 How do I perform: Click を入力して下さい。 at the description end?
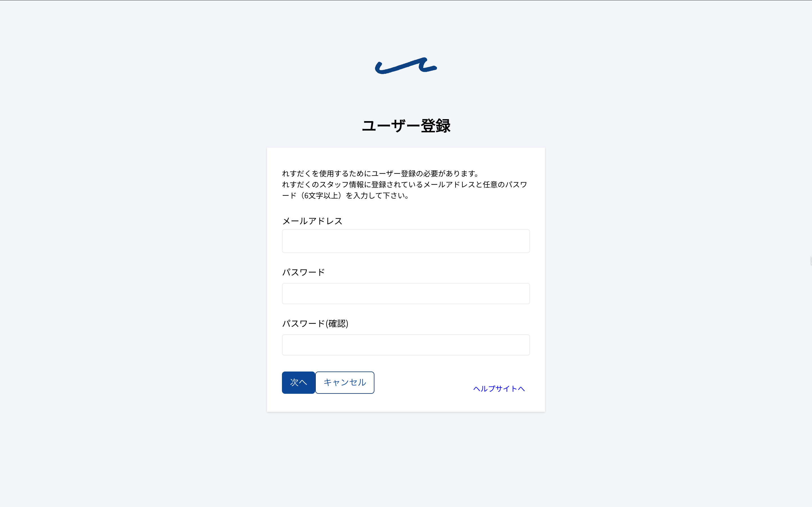tap(378, 195)
